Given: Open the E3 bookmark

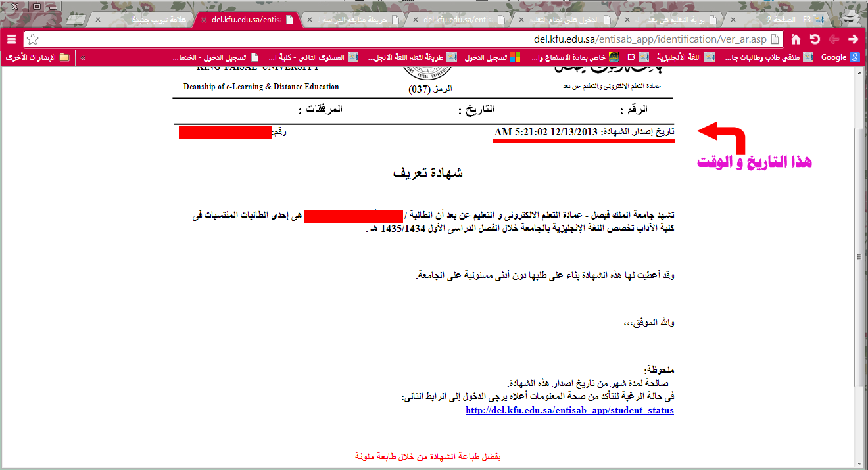Looking at the screenshot, I should point(638,57).
